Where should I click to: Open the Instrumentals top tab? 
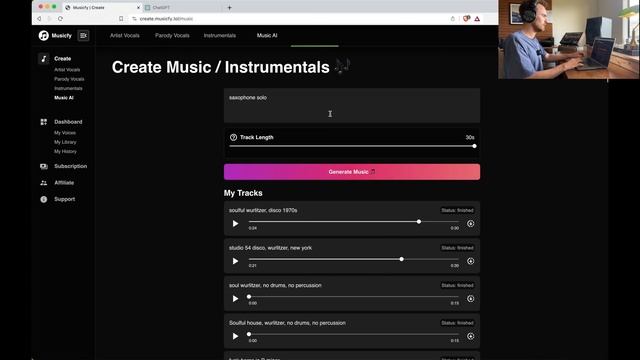[220, 36]
